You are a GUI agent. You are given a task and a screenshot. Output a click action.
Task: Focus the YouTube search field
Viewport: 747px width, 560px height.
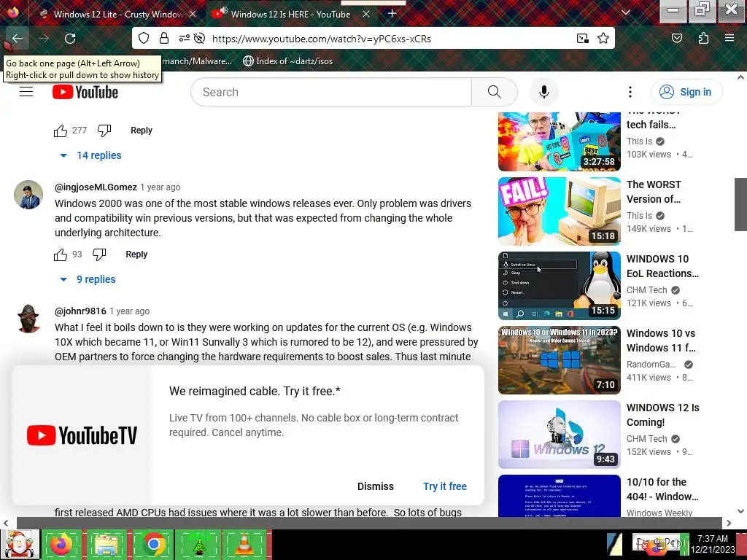331,92
